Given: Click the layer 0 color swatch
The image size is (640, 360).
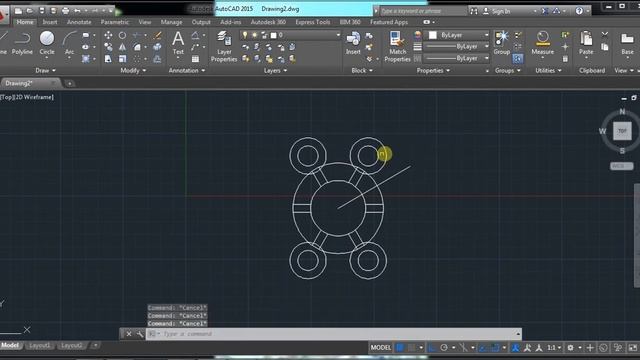Looking at the screenshot, I should [x=273, y=36].
